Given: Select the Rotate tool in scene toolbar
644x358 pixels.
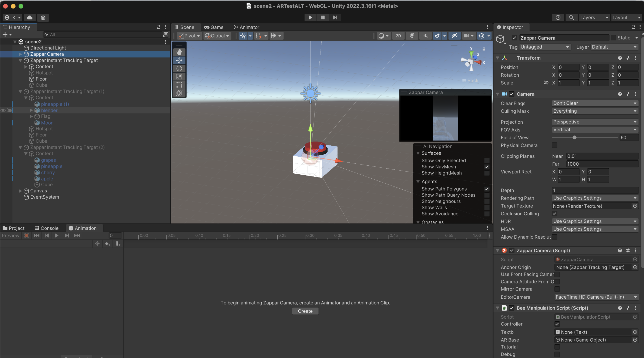Looking at the screenshot, I should click(x=179, y=69).
